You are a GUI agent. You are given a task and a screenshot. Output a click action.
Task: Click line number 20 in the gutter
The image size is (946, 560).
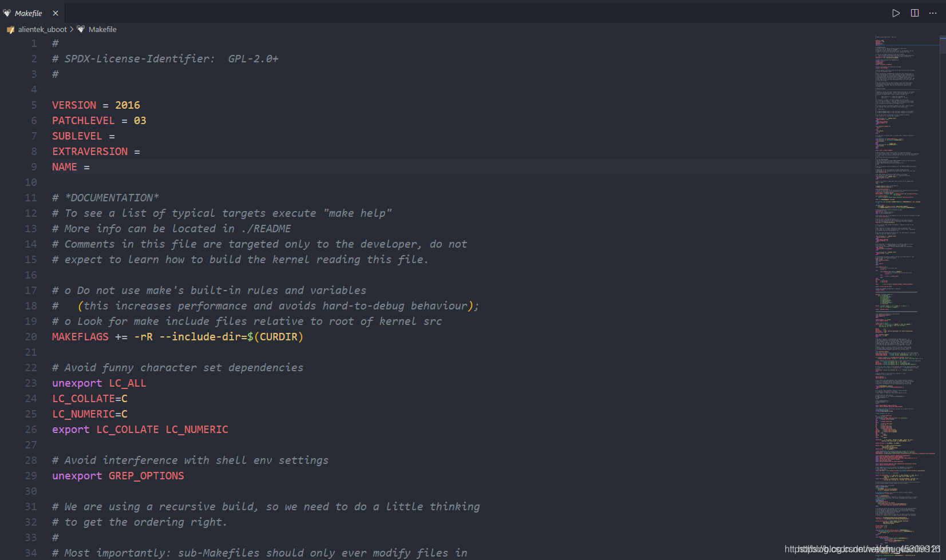31,337
